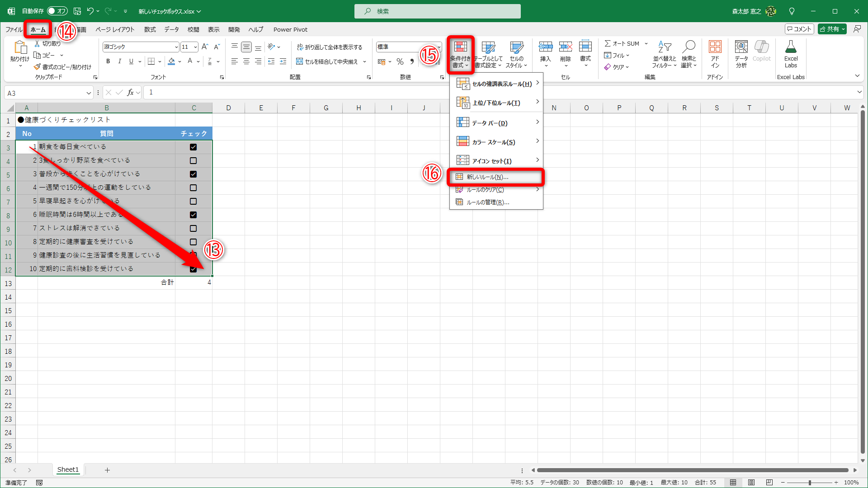Click the Comments button
Screen dimensions: 868x488
click(799, 29)
